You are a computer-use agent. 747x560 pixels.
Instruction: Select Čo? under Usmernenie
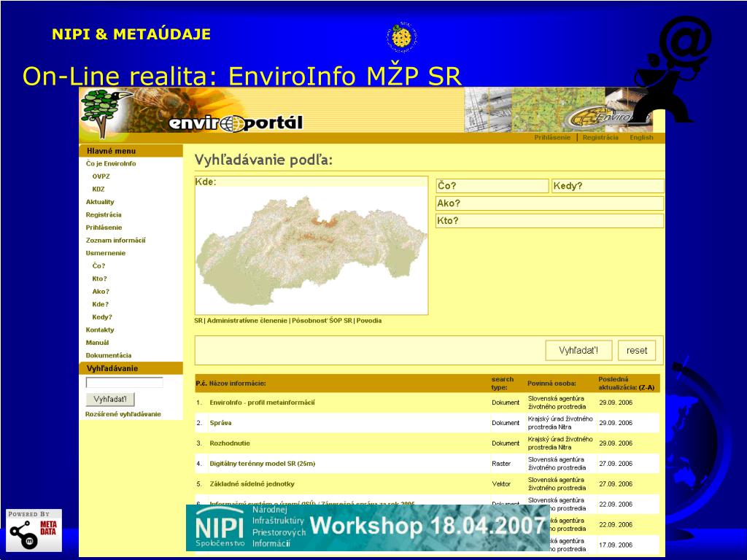98,265
